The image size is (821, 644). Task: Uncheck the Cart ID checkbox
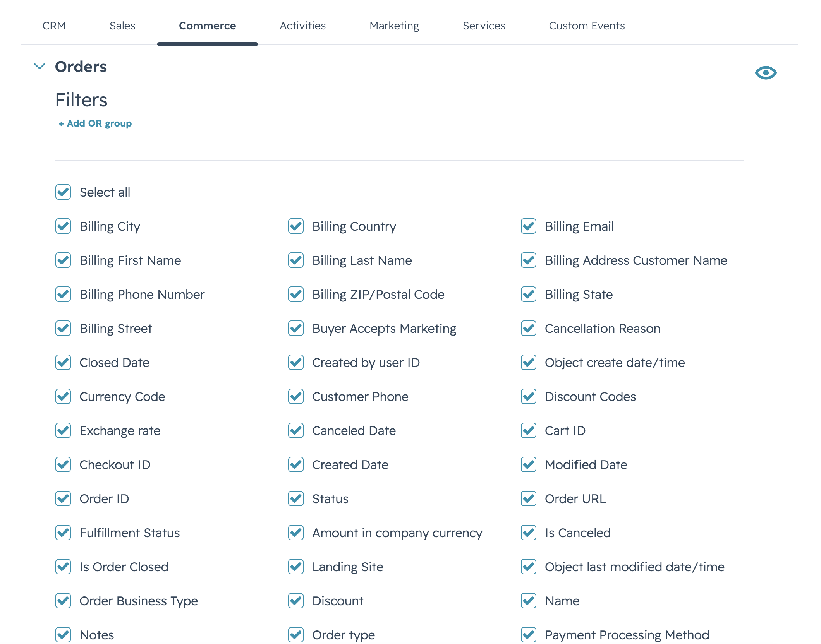529,430
